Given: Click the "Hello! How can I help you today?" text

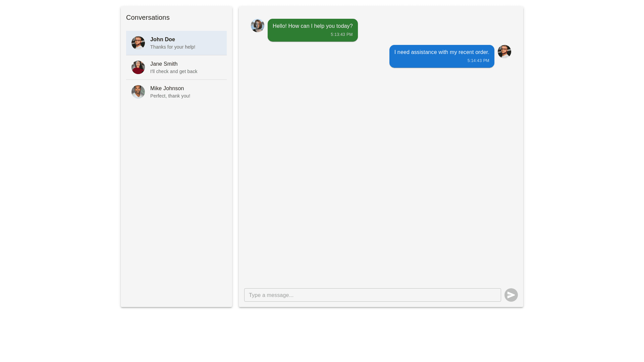Looking at the screenshot, I should pyautogui.click(x=313, y=26).
